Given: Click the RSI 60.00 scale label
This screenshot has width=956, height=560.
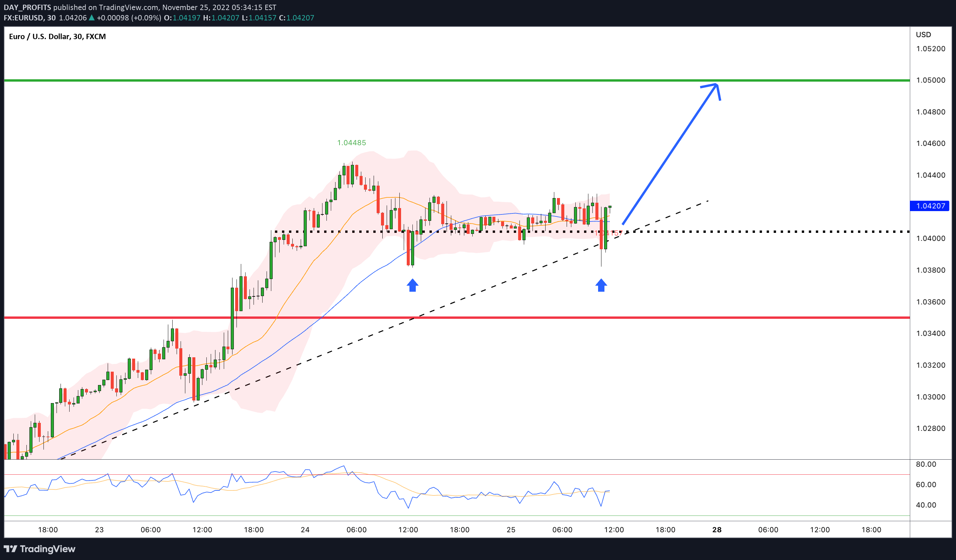Looking at the screenshot, I should coord(926,484).
